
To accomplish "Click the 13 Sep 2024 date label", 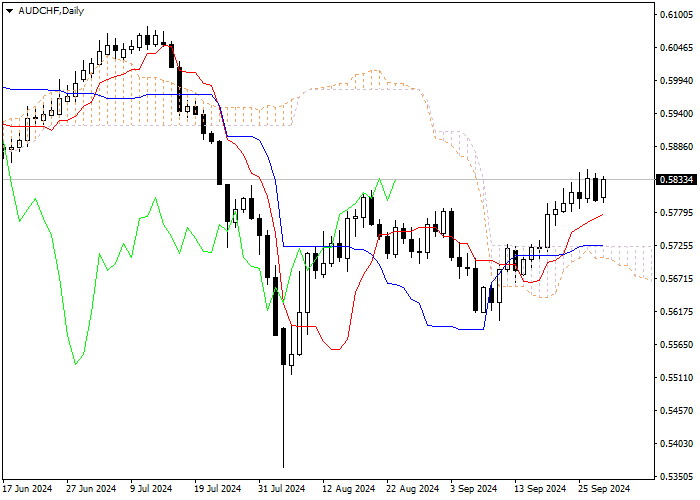I will [540, 489].
